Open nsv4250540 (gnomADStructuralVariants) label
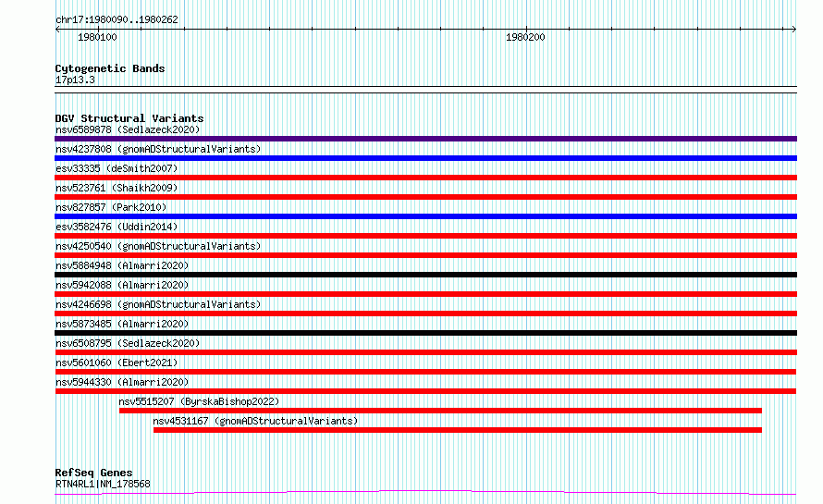823x504 pixels. [x=158, y=246]
